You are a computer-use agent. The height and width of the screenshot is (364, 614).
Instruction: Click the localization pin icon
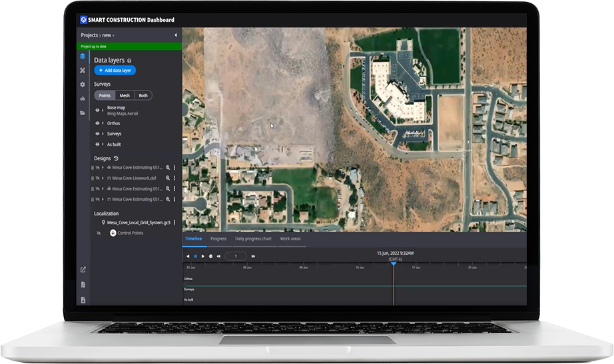103,222
